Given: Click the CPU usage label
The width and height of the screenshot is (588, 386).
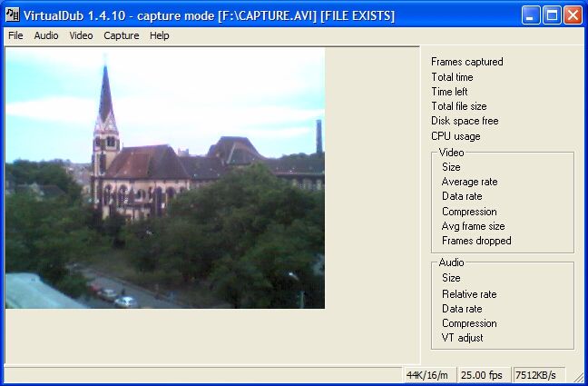Looking at the screenshot, I should tap(456, 136).
